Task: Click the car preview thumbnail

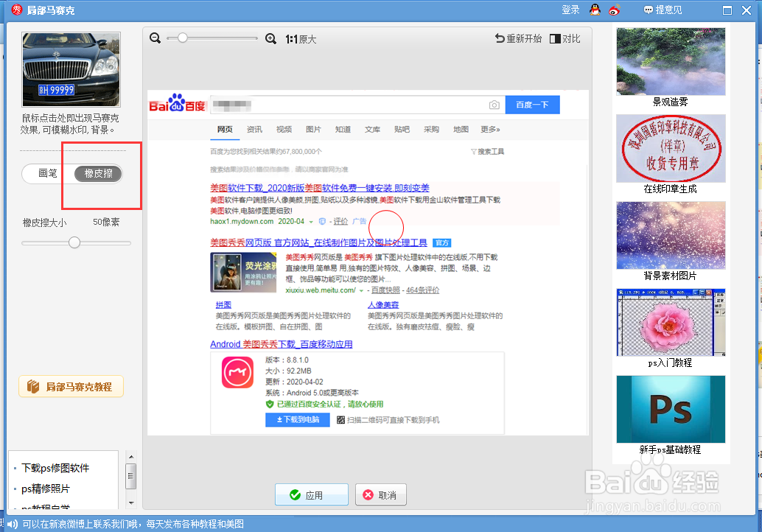Action: click(x=71, y=69)
